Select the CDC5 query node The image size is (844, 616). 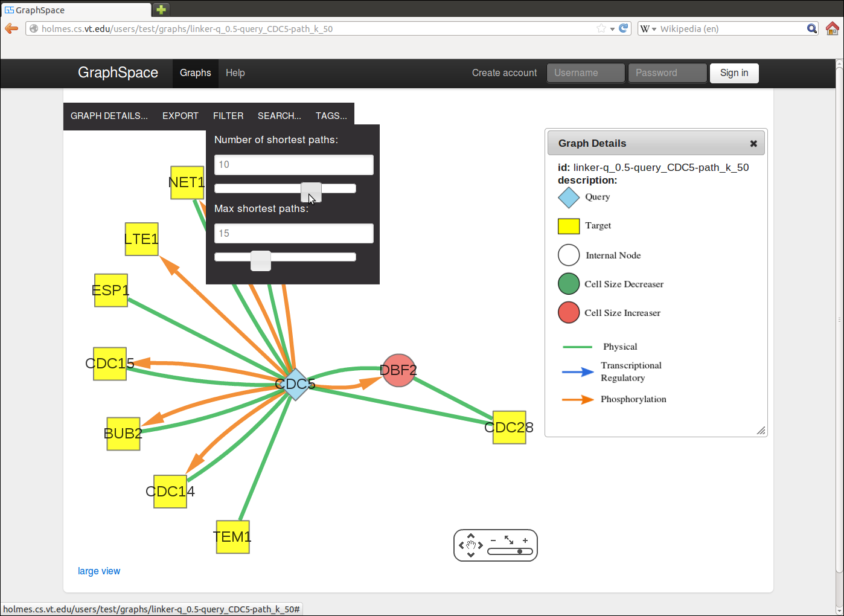[x=295, y=384]
